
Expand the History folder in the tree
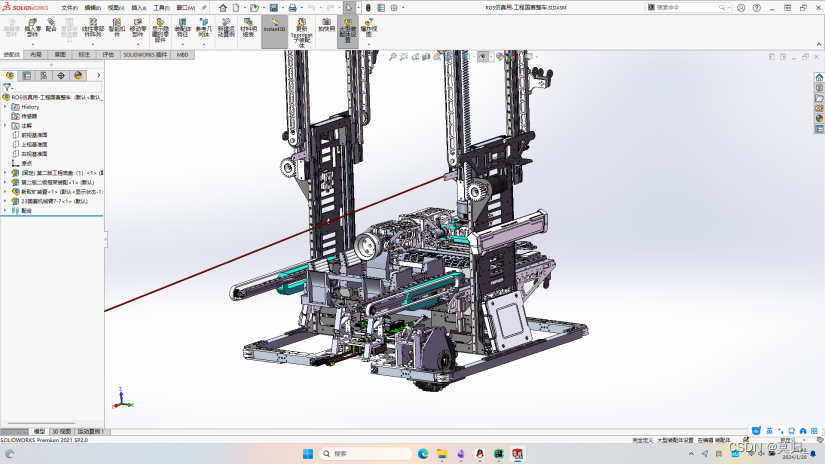[5, 107]
